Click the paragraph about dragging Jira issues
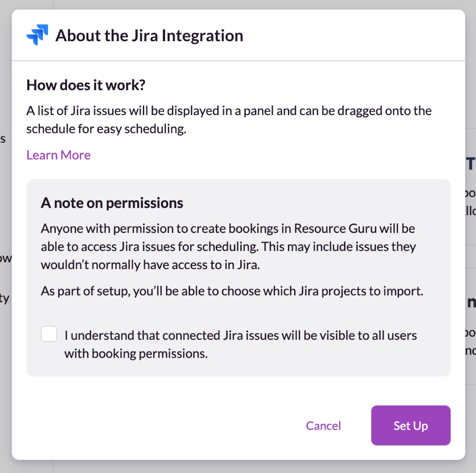Image resolution: width=476 pixels, height=473 pixels. pyautogui.click(x=229, y=111)
